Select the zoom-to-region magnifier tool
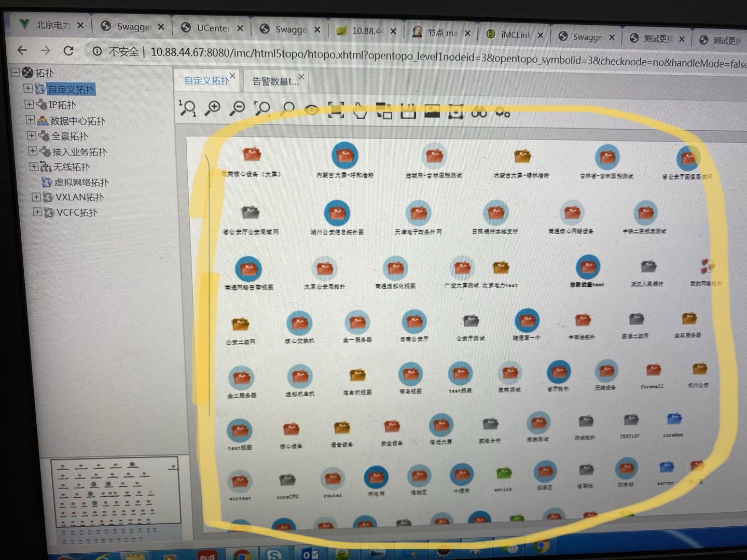 pyautogui.click(x=262, y=108)
